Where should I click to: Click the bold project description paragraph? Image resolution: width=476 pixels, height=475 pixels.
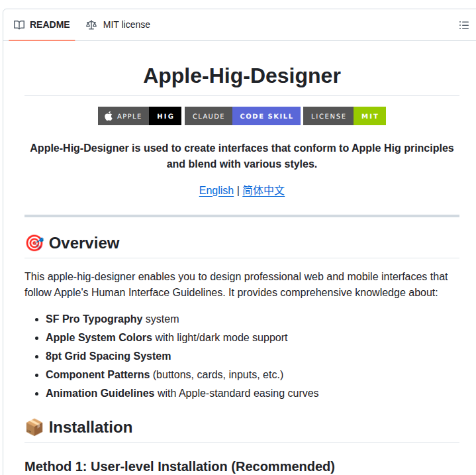(242, 156)
